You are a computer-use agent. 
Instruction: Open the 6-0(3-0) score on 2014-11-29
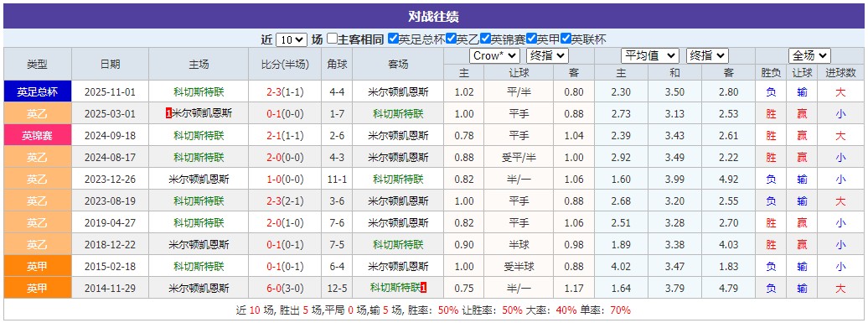pyautogui.click(x=285, y=288)
